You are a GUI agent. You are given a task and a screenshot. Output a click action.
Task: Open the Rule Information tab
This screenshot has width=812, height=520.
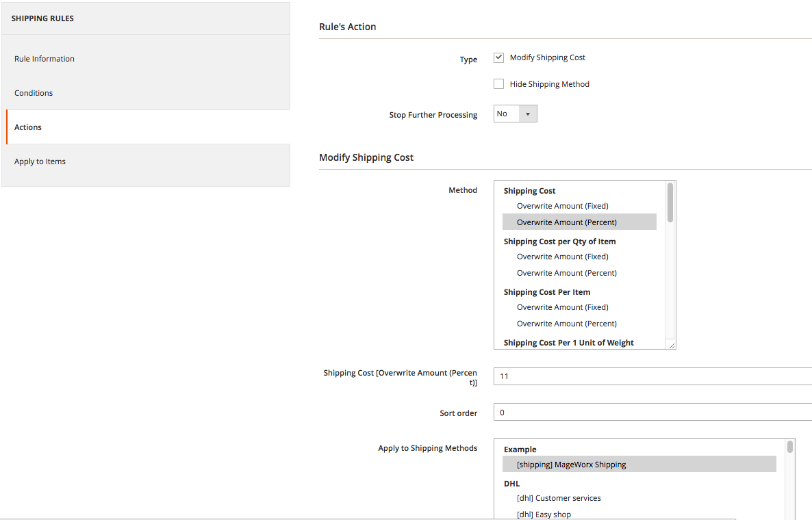point(45,59)
